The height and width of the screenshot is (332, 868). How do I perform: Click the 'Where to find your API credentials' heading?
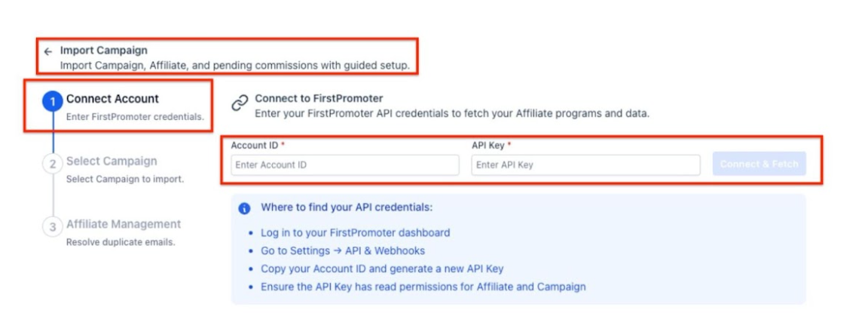point(347,207)
